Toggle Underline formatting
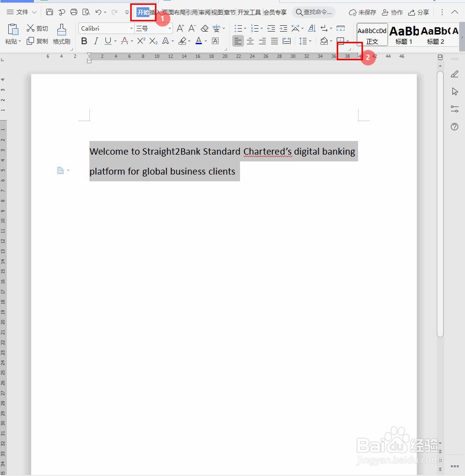 click(x=108, y=41)
